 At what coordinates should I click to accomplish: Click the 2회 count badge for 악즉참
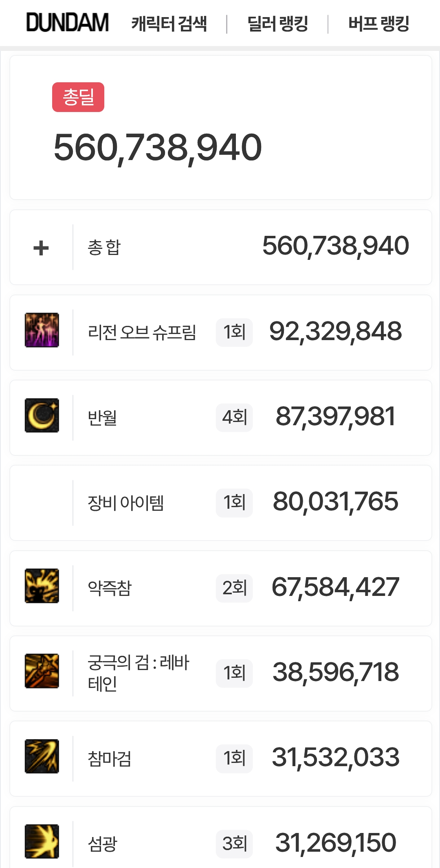234,588
